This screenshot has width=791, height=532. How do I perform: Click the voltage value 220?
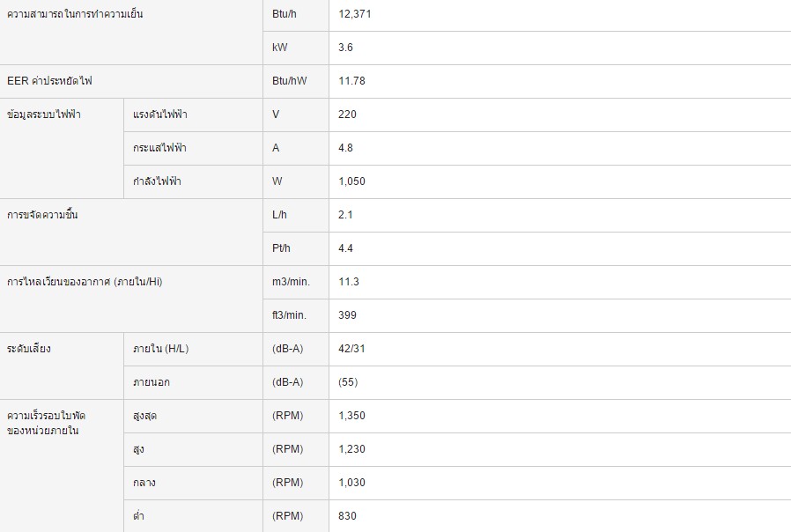347,115
